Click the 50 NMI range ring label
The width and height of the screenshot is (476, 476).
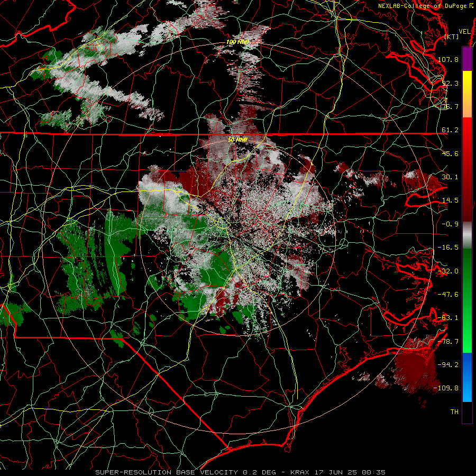[x=237, y=140]
